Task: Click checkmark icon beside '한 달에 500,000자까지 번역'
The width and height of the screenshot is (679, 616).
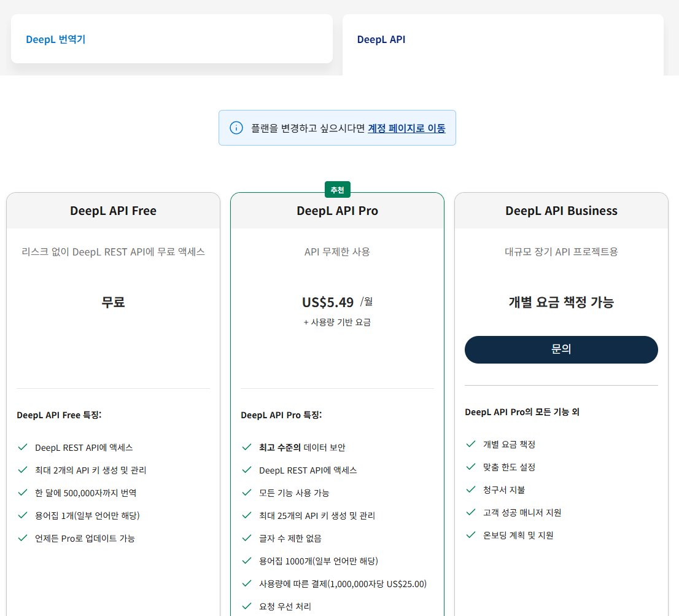Action: pyautogui.click(x=23, y=493)
